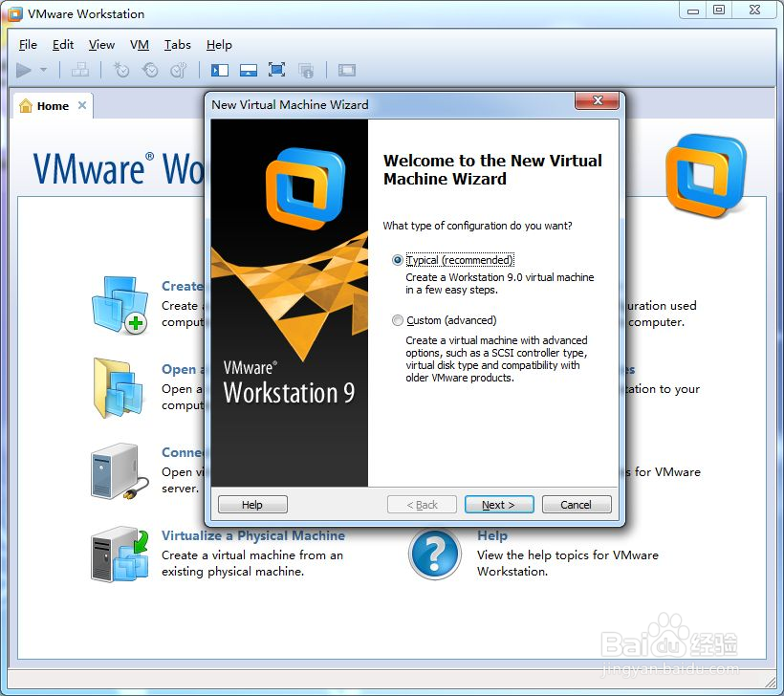Screen dimensions: 784x696
Task: Click "Welcome to the New Virtual Machine Wizard" heading
Action: (492, 169)
